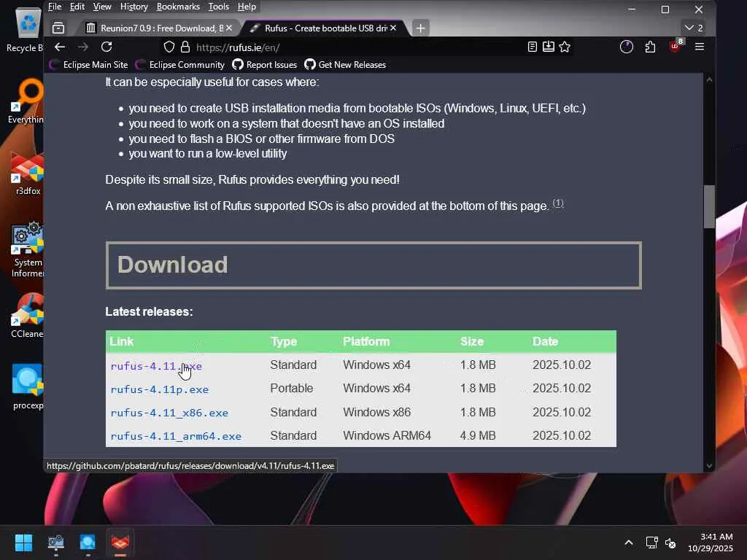747x560 pixels.
Task: Click the Platform column header
Action: pyautogui.click(x=366, y=341)
